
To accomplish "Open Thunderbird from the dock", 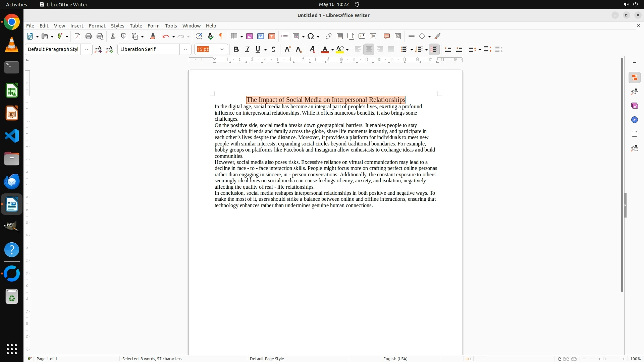I will point(12,181).
